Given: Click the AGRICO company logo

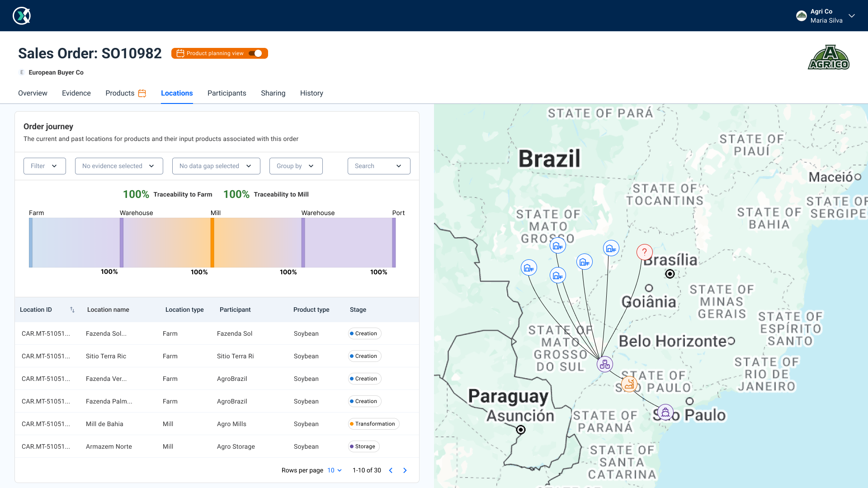Looking at the screenshot, I should (829, 57).
